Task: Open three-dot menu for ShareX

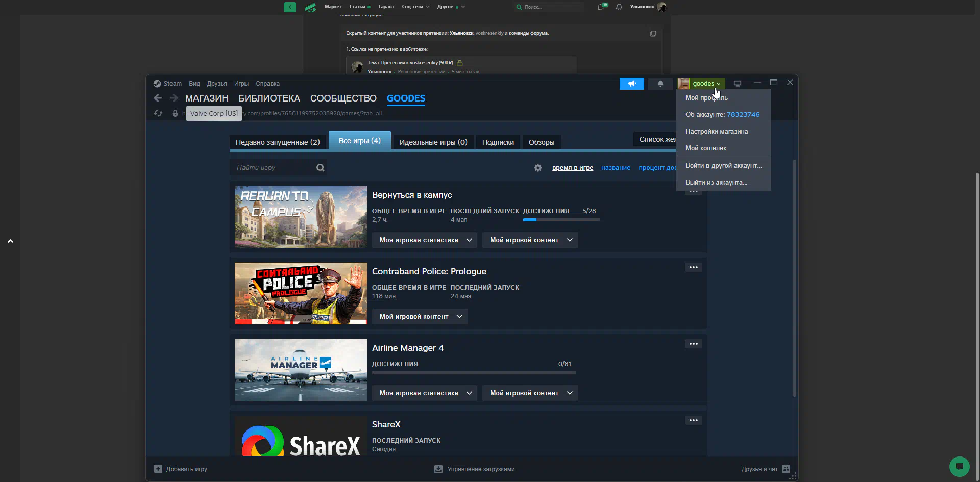Action: click(694, 420)
